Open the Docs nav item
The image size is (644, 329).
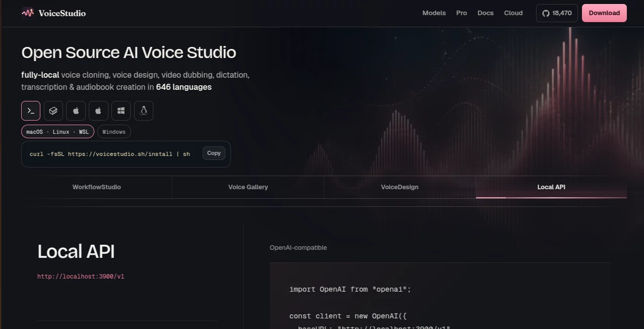[x=486, y=13]
